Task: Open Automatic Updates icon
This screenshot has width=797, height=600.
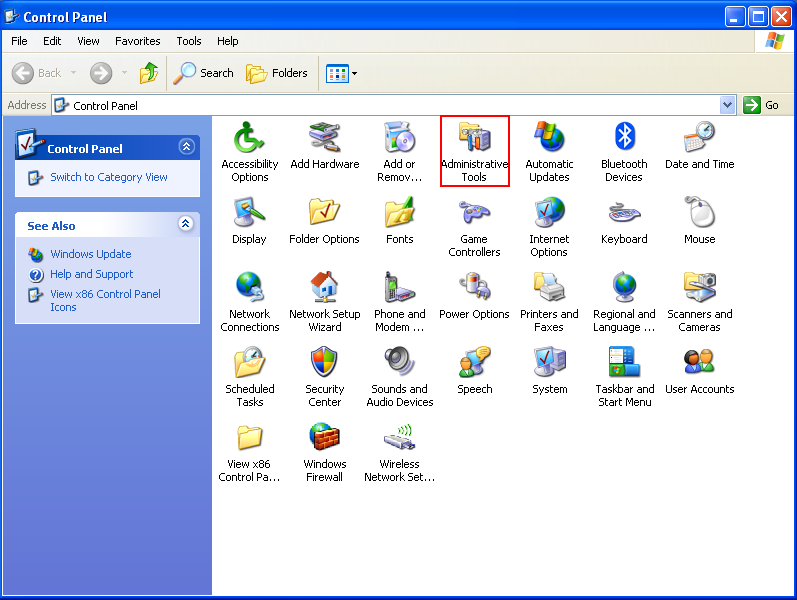Action: click(x=549, y=152)
